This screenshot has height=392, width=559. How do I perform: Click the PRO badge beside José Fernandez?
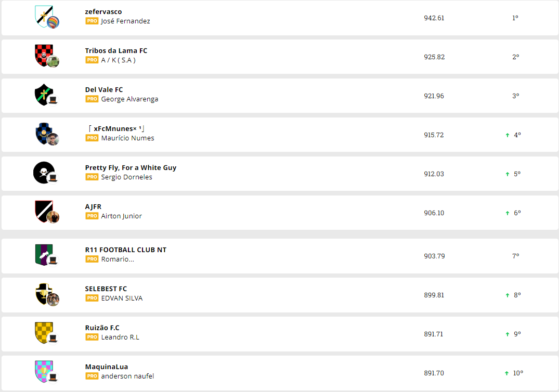92,21
